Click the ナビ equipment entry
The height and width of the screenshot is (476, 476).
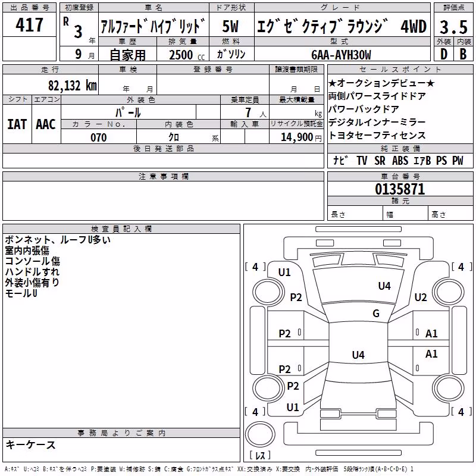point(340,160)
